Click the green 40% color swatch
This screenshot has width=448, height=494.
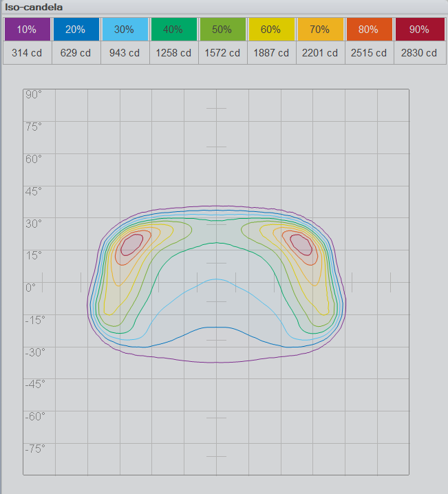(173, 30)
